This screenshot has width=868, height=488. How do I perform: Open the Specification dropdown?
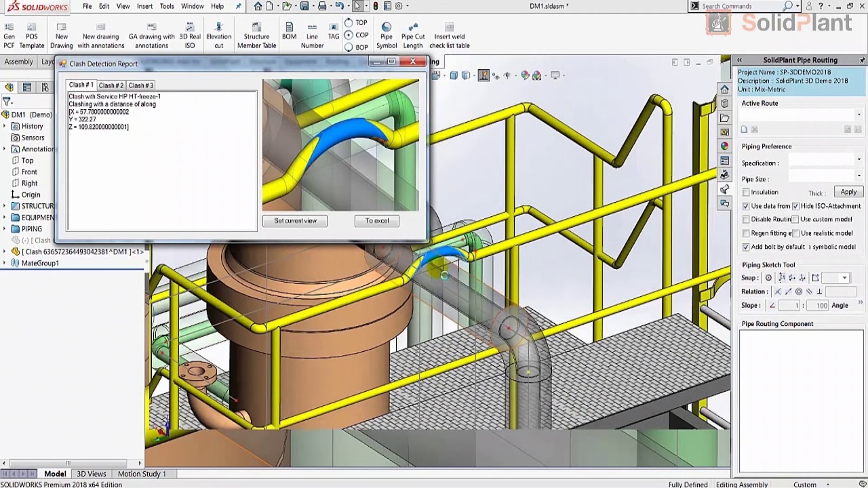pyautogui.click(x=859, y=160)
